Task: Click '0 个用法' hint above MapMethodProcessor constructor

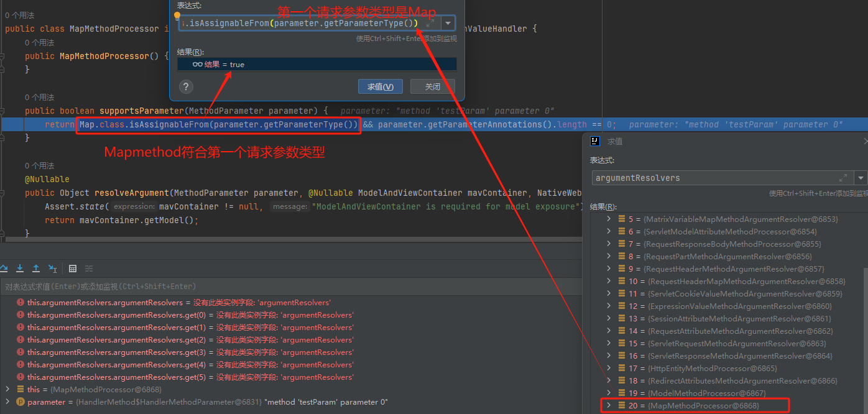Action: pyautogui.click(x=40, y=42)
